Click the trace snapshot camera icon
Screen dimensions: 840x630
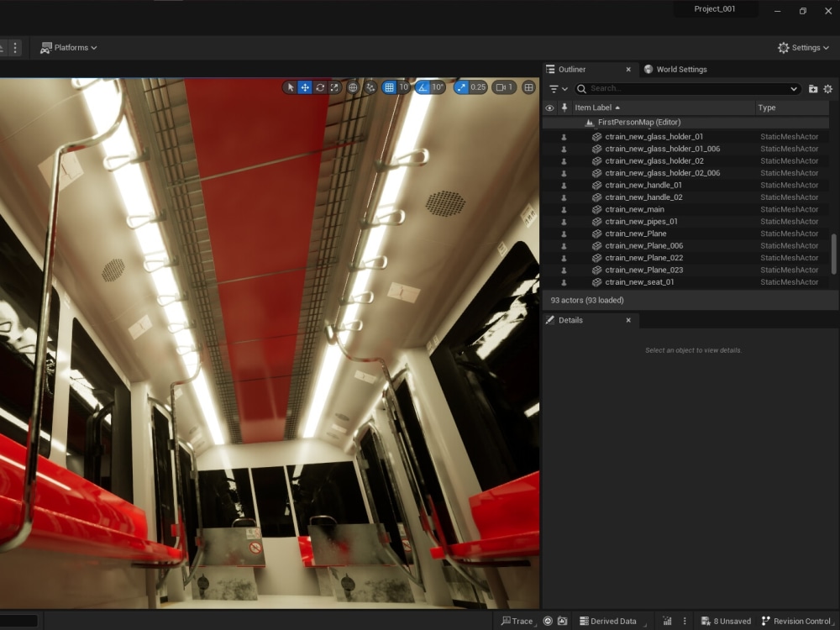click(562, 621)
